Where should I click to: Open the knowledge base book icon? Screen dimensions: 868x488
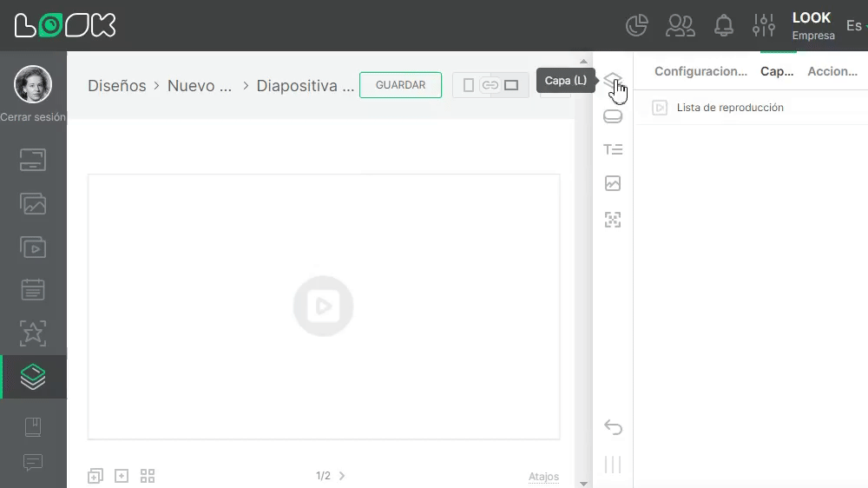point(33,427)
